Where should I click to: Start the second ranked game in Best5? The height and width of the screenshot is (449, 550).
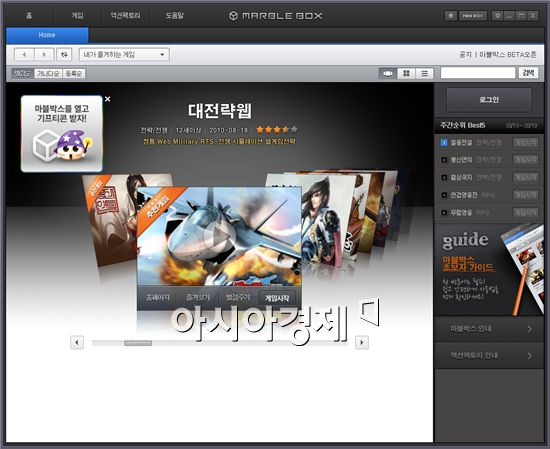pos(525,160)
